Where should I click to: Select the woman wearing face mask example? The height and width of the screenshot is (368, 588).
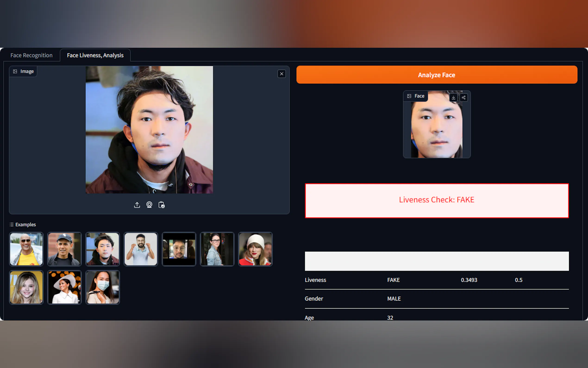click(103, 287)
